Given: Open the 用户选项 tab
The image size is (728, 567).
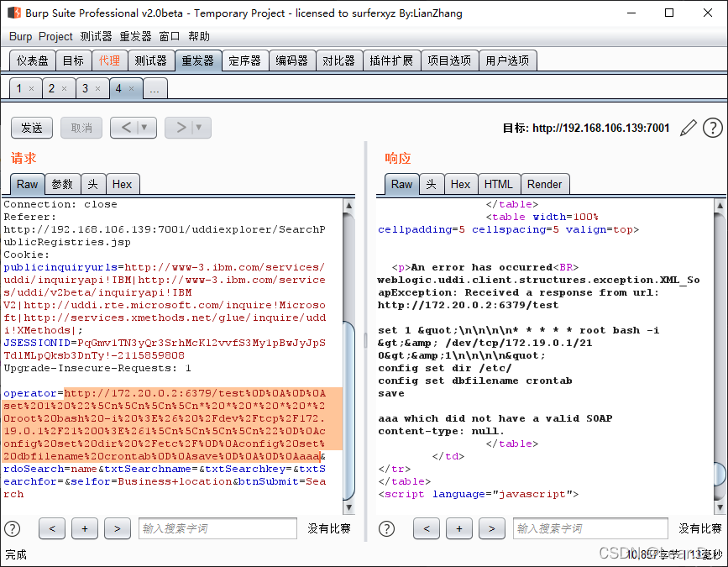Looking at the screenshot, I should [x=507, y=60].
